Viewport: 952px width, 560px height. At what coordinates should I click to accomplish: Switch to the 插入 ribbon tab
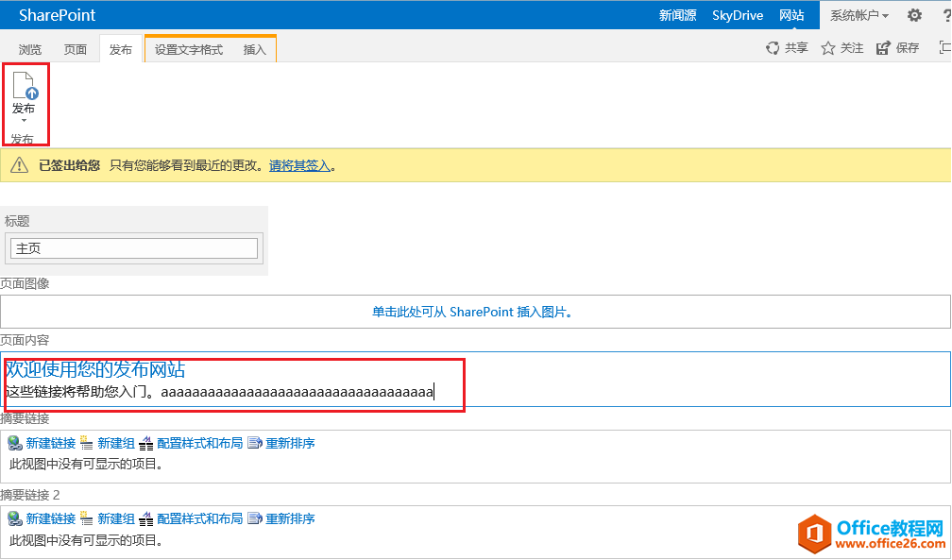coord(254,47)
